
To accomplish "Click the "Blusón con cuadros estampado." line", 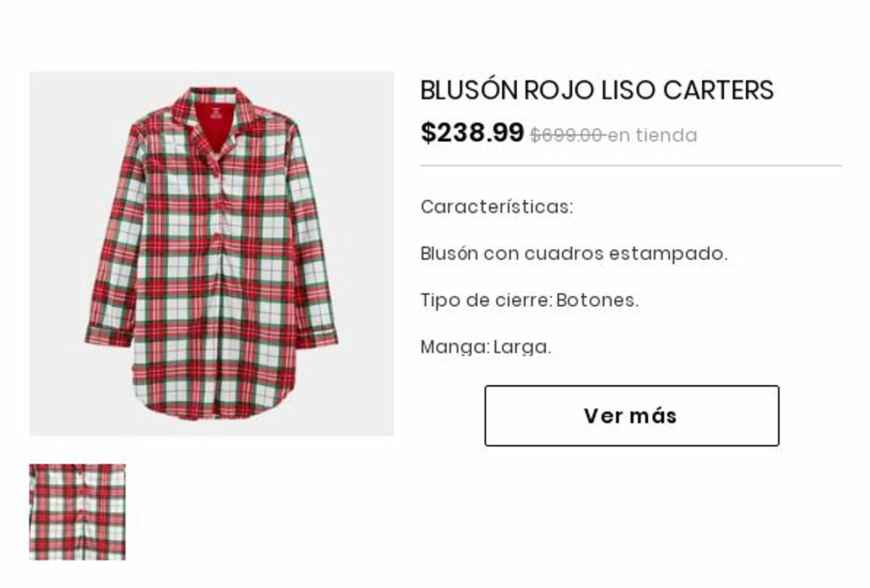I will (x=574, y=254).
